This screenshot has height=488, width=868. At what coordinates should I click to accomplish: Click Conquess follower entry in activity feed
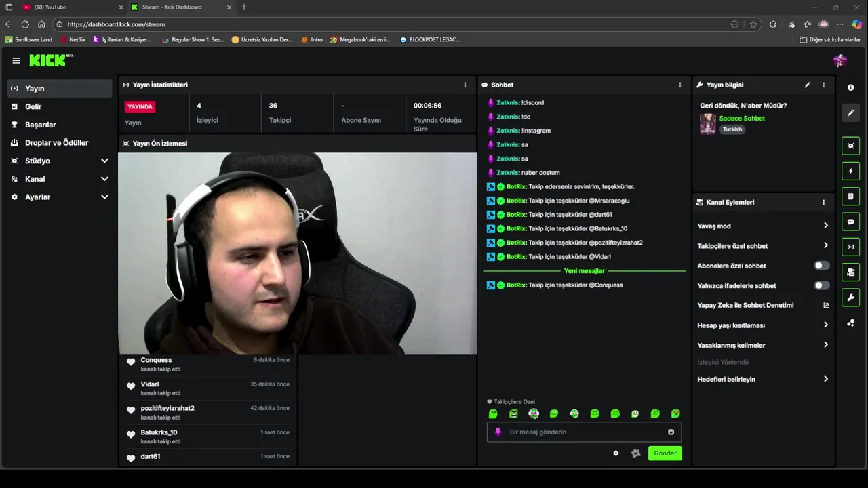(x=208, y=364)
